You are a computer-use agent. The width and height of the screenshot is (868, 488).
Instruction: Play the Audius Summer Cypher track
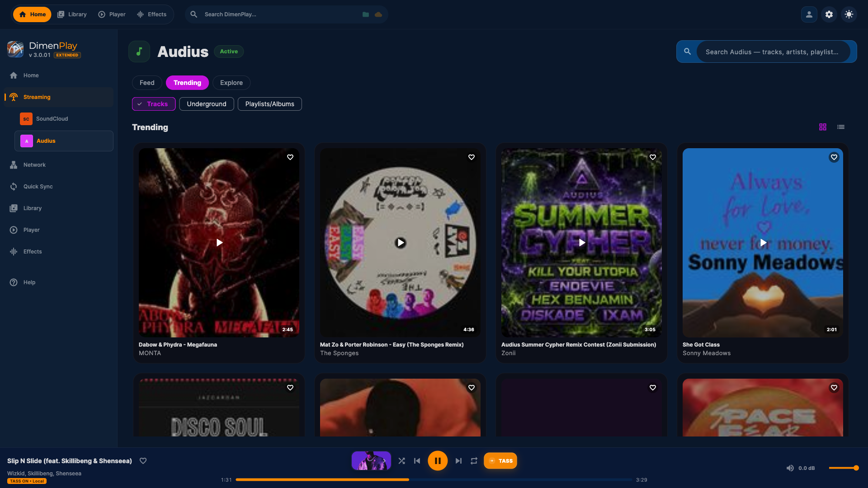point(582,243)
